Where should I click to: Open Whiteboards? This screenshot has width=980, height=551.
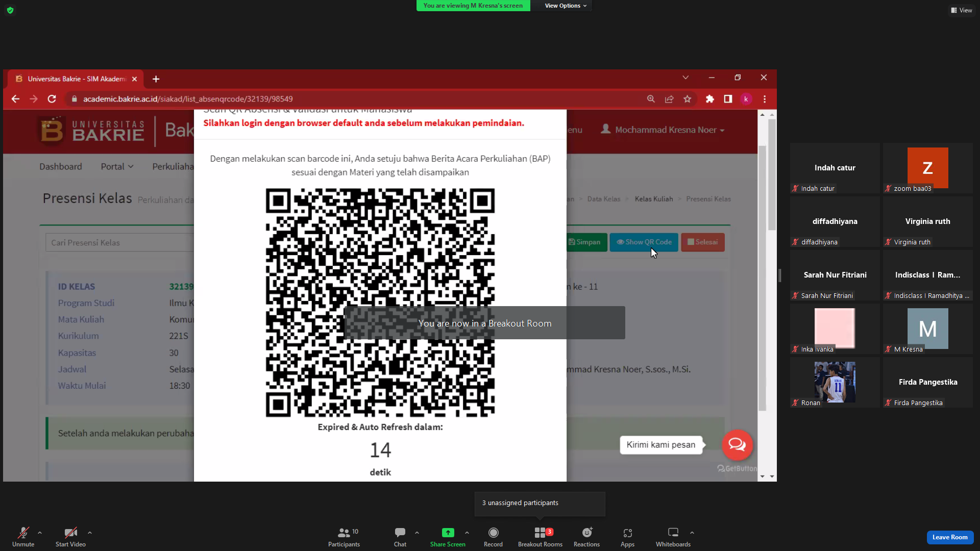[673, 537]
